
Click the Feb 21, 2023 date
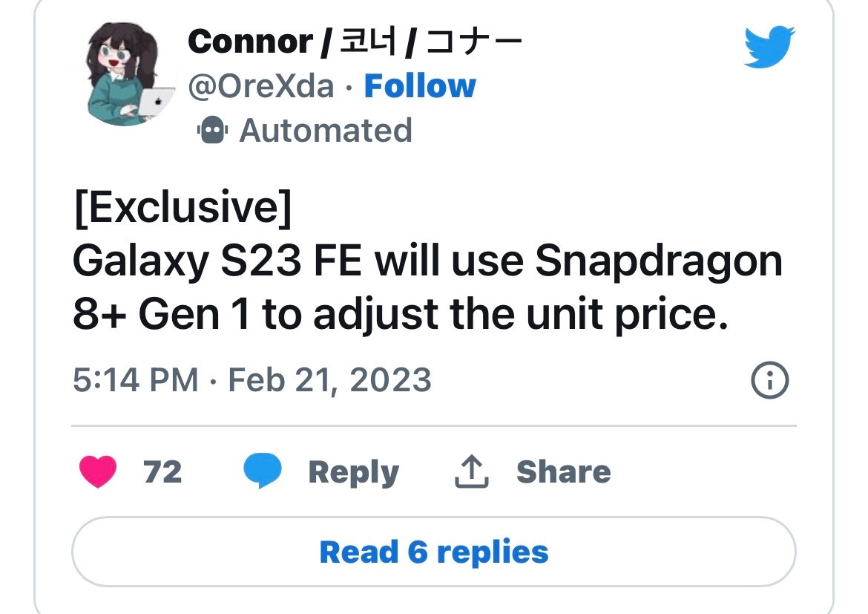329,381
